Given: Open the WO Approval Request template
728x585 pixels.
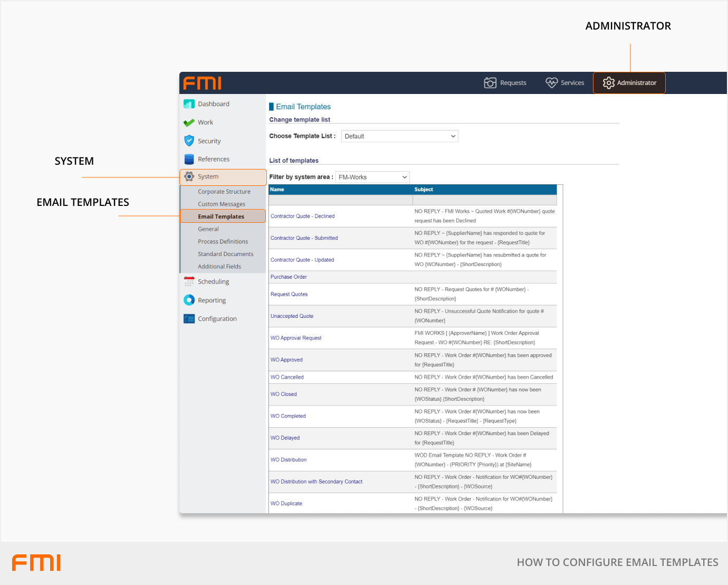Looking at the screenshot, I should pos(295,338).
